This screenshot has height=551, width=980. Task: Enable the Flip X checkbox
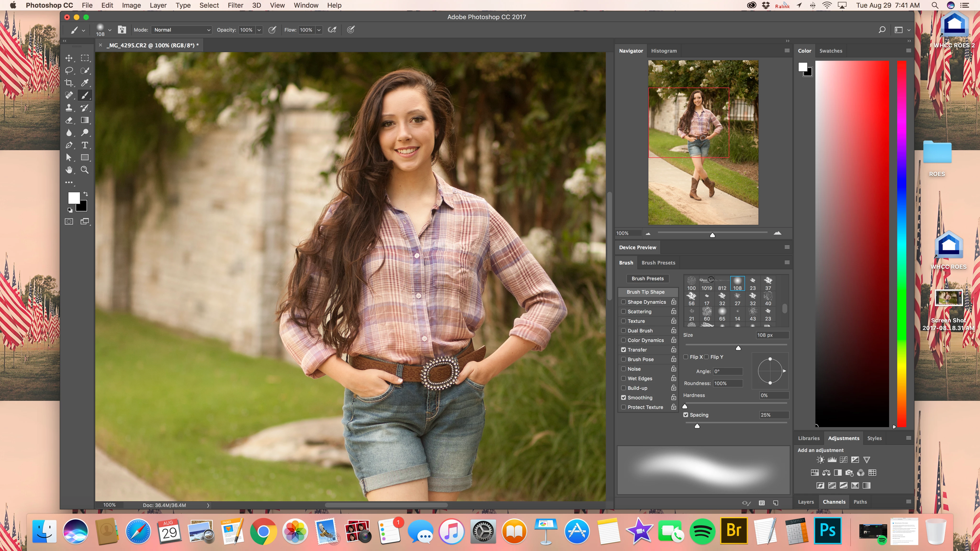[686, 357]
